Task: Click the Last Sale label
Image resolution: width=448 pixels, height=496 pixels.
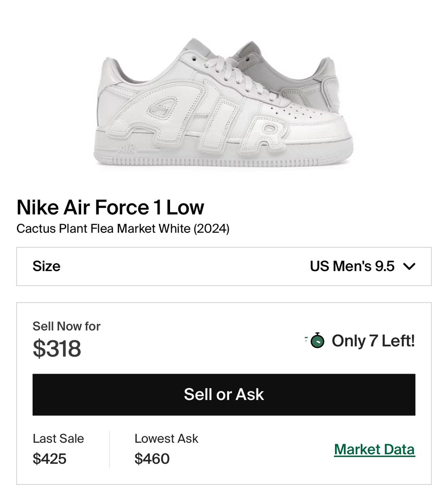Action: pyautogui.click(x=58, y=439)
